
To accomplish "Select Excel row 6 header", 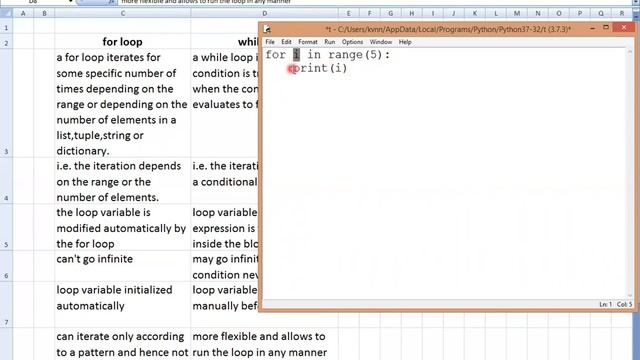I will (6, 266).
